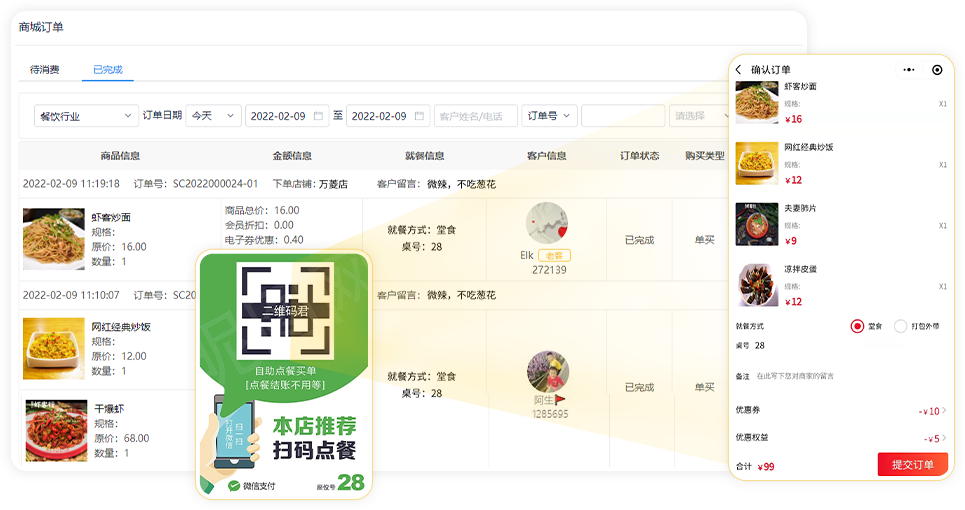Click the QR code on green poster
Screen dimensions: 965x510
click(x=286, y=311)
